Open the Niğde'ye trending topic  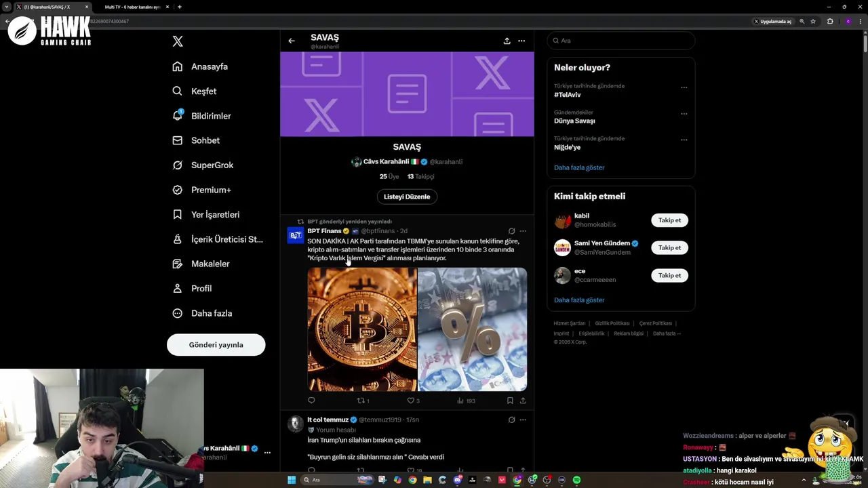[x=567, y=147]
